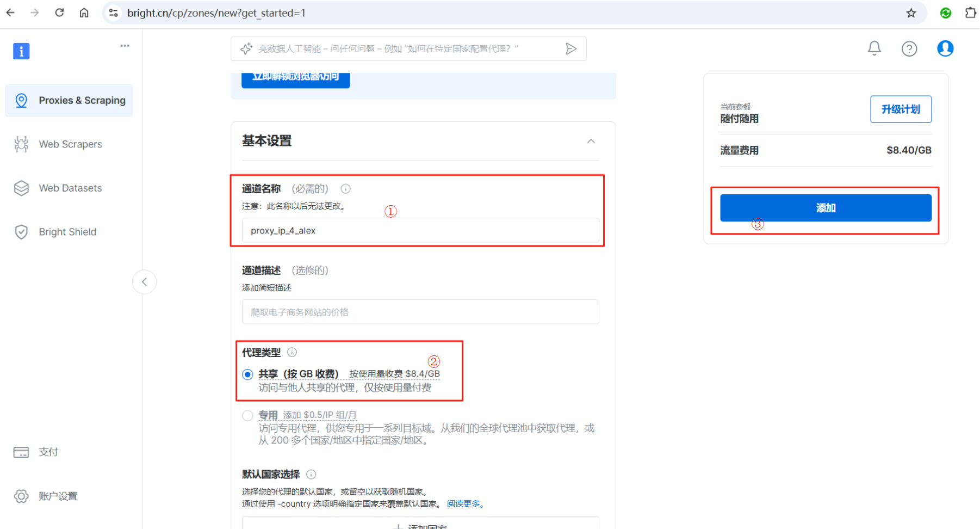This screenshot has height=529, width=980.
Task: Open Proxies & Scraping menu item
Action: pyautogui.click(x=69, y=100)
